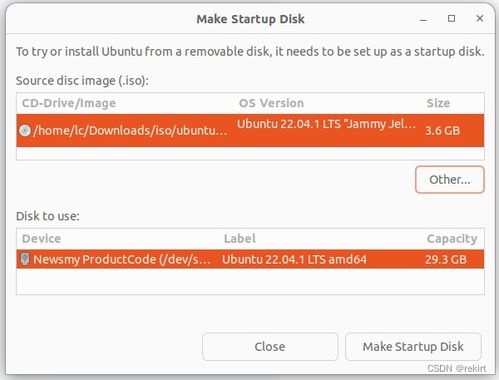Select the /home/lc/Downloads/iso/ubuntu image row
499x380 pixels.
(250, 130)
